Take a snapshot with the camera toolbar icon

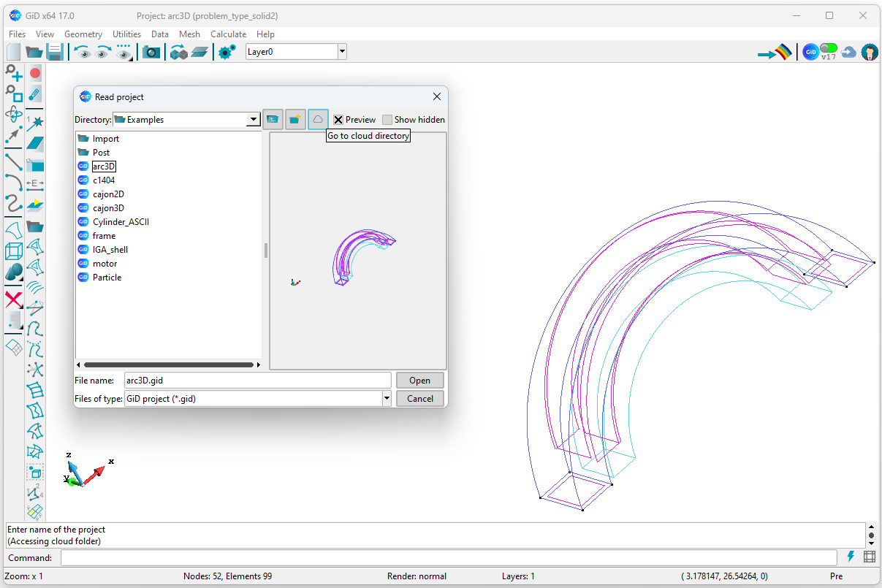coord(151,51)
